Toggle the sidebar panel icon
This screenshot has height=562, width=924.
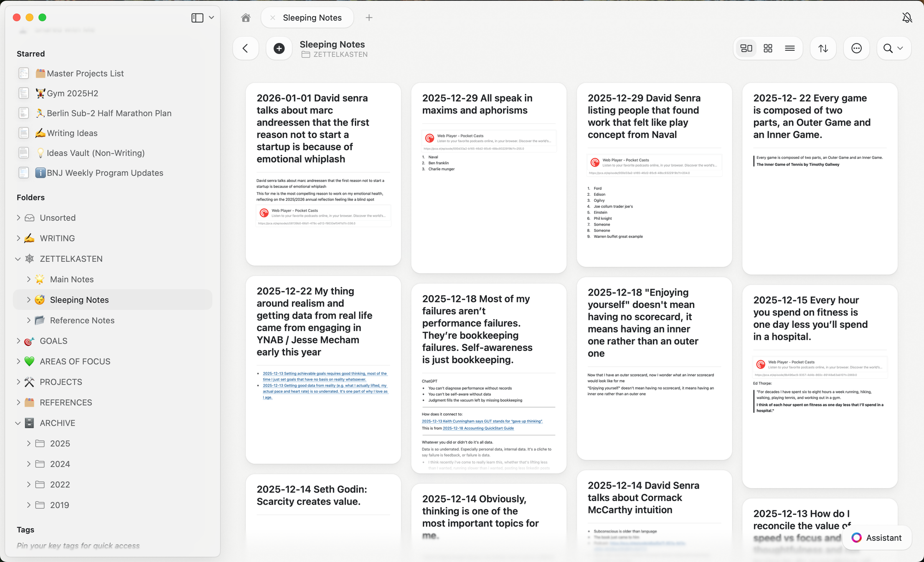tap(197, 18)
